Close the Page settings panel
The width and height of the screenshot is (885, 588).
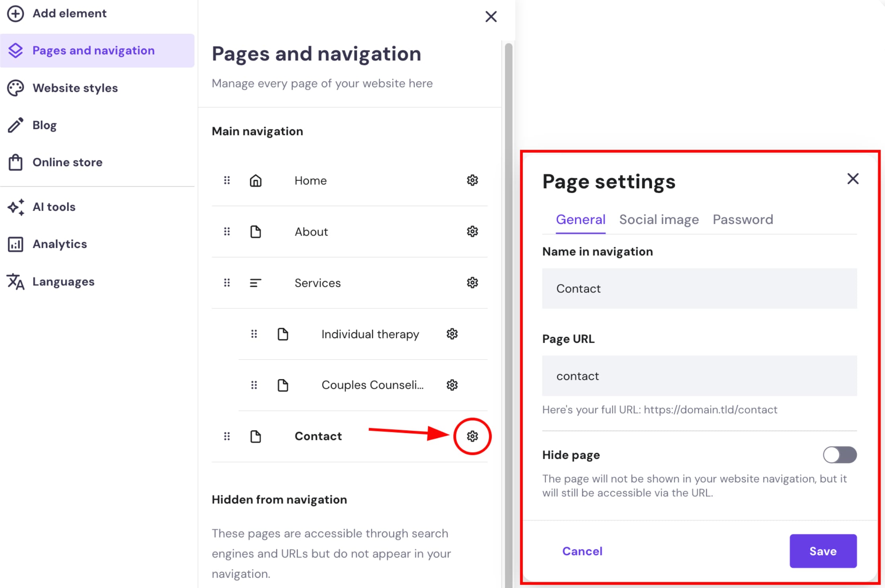pos(853,179)
